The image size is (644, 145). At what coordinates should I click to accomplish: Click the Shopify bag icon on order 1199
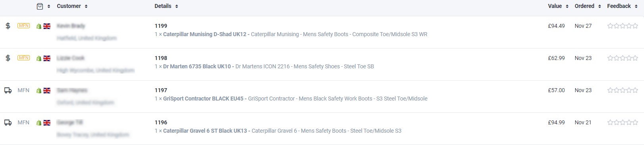pyautogui.click(x=39, y=26)
